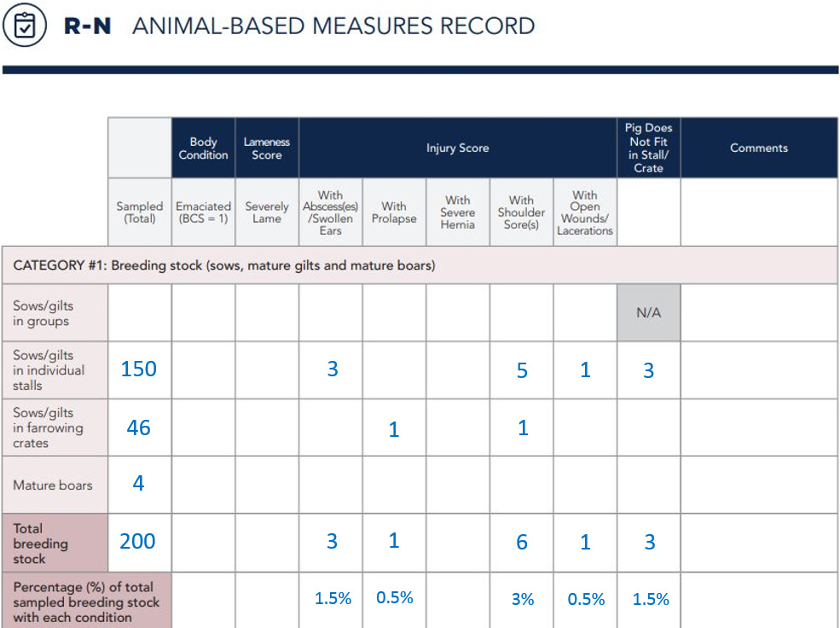Image resolution: width=840 pixels, height=628 pixels.
Task: Click the ANIMAL-BASED MEASURES RECORD title
Action: (x=331, y=26)
